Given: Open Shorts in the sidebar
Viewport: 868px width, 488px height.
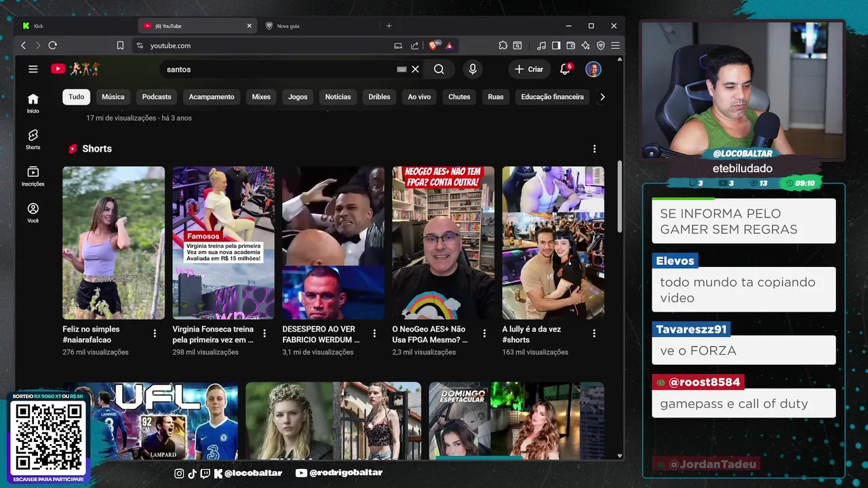Looking at the screenshot, I should click(x=33, y=139).
